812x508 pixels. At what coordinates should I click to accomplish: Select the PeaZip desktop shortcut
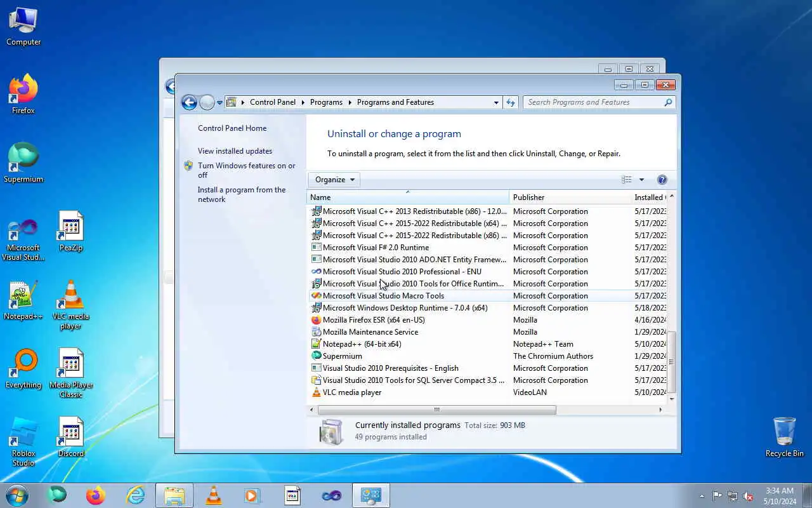pos(71,232)
